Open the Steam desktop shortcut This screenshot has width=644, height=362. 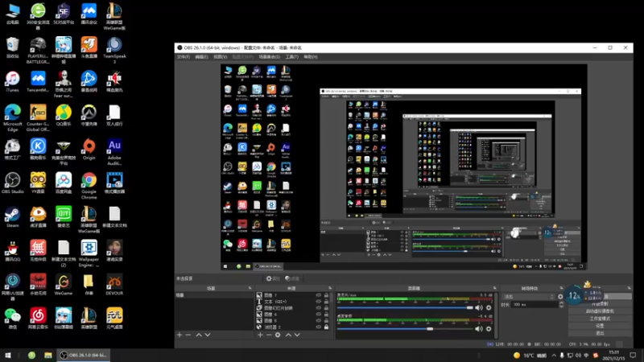(13, 217)
